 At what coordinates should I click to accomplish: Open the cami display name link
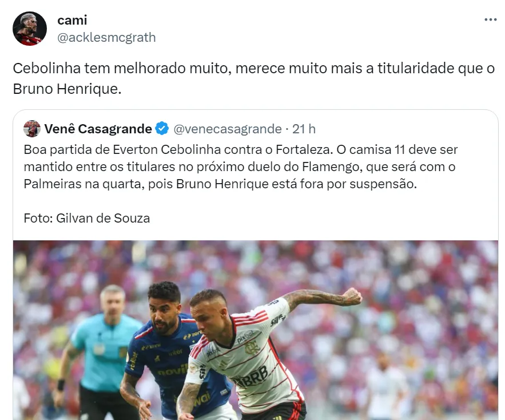[72, 20]
